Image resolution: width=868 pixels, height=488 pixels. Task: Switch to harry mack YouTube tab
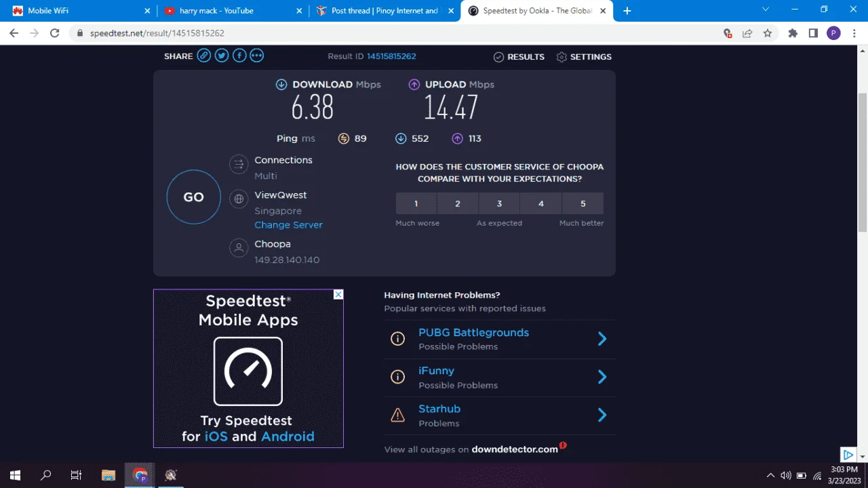tap(233, 11)
